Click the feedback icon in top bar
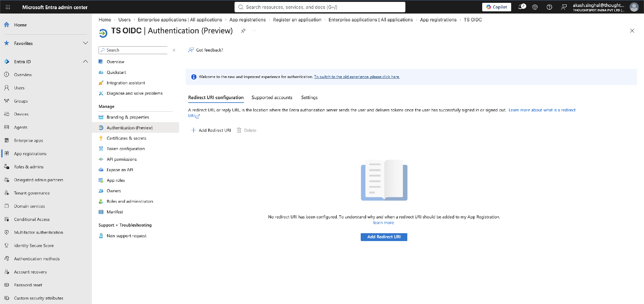The height and width of the screenshot is (304, 644). pos(564,7)
